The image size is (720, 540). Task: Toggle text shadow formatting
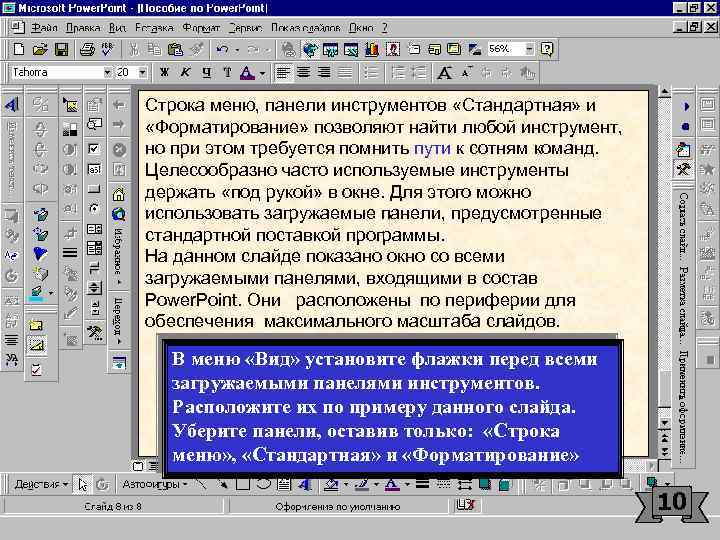coord(227,73)
